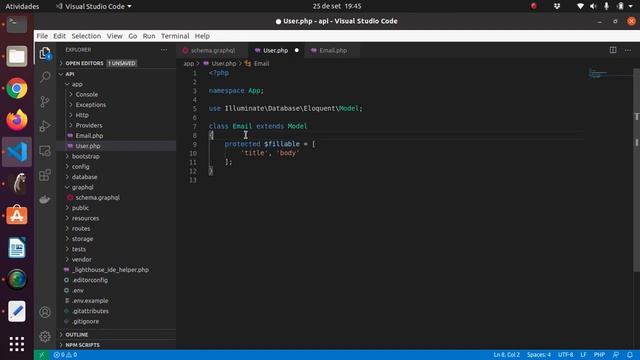Viewport: 640px width, 360px height.
Task: Open the Search view in activity bar
Action: pyautogui.click(x=45, y=77)
